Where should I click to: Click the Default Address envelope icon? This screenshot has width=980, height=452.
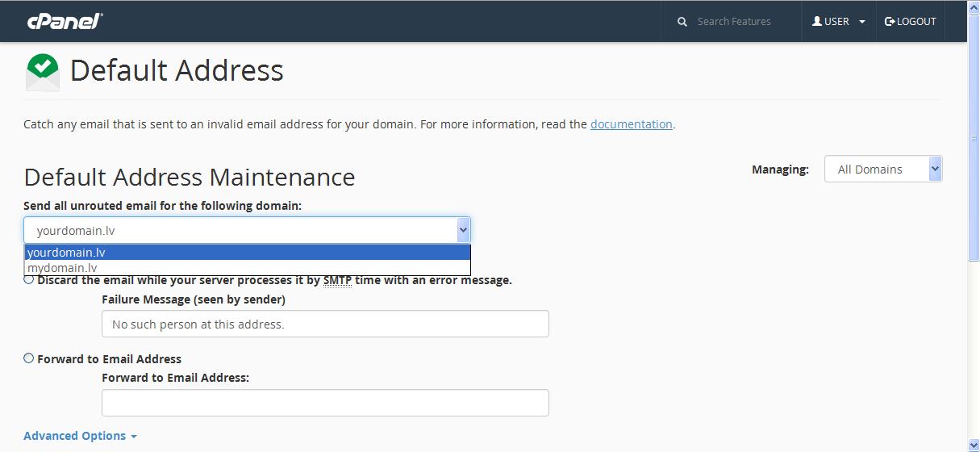[x=42, y=72]
